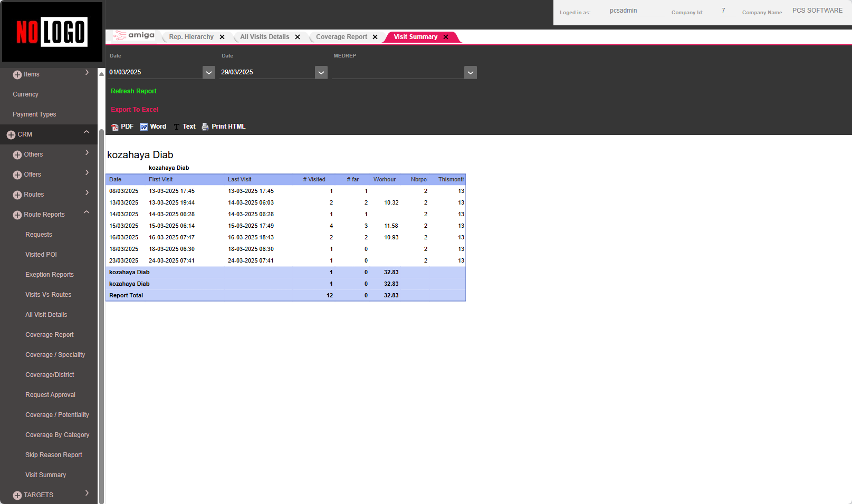The image size is (852, 504).
Task: Switch to the All Visits Details tab
Action: 264,37
